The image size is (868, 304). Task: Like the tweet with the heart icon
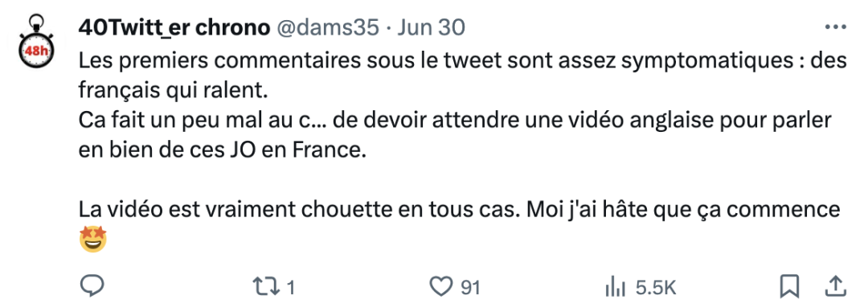pos(441,287)
